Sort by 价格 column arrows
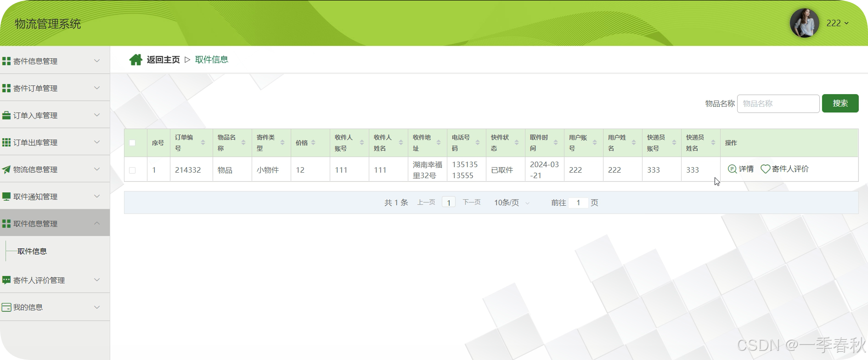868x360 pixels. coord(313,143)
